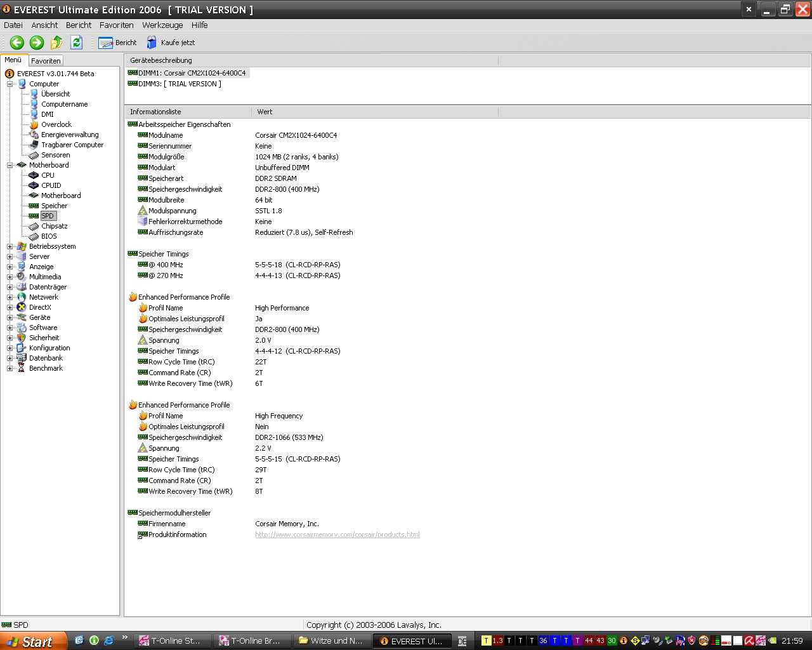Collapse the Motherboard tree node
The height and width of the screenshot is (650, 812).
[10, 165]
